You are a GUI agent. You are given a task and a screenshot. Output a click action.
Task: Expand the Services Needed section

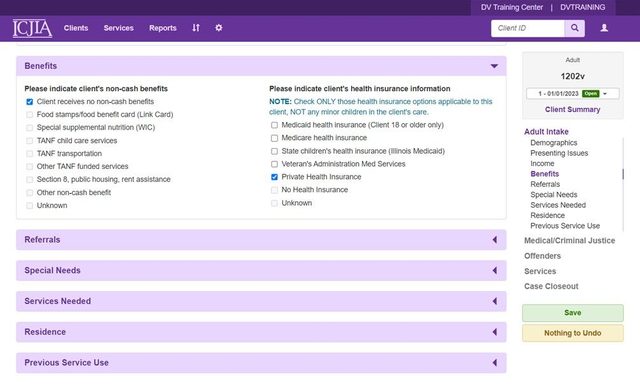(261, 301)
